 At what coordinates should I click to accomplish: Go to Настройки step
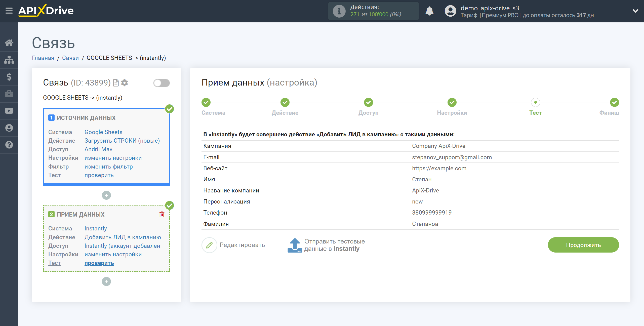pyautogui.click(x=452, y=102)
